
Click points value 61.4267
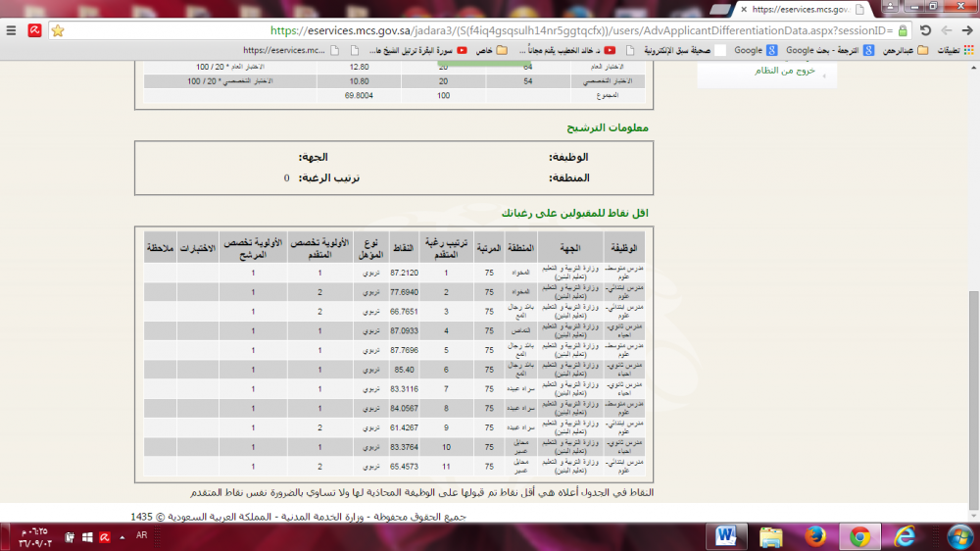[405, 427]
